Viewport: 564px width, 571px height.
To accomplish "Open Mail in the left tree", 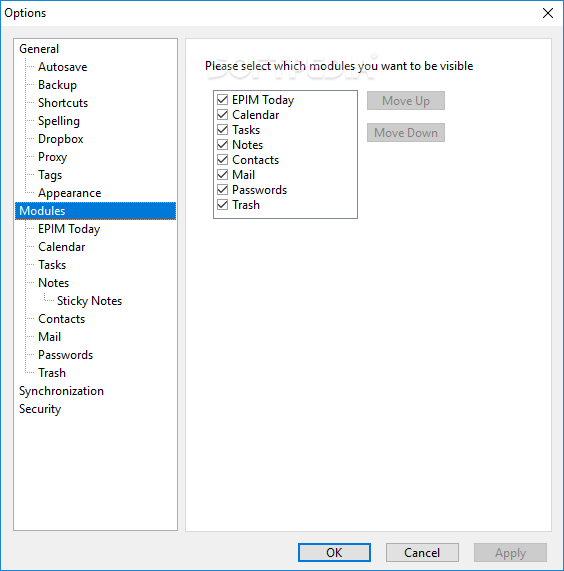I will [50, 337].
